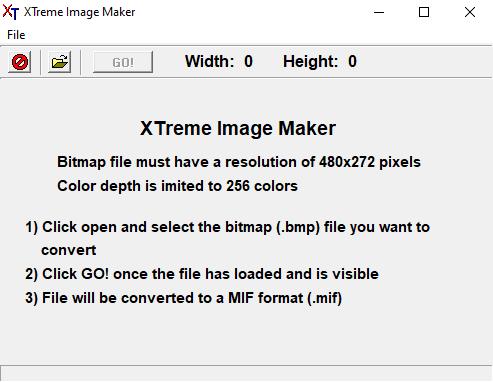
Task: Click the Width label in toolbar
Action: coord(210,61)
